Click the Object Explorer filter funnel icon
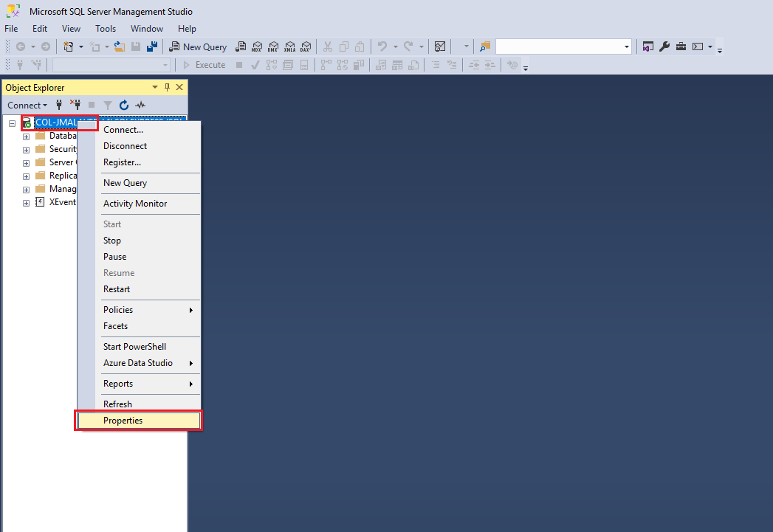The image size is (773, 532). (108, 105)
